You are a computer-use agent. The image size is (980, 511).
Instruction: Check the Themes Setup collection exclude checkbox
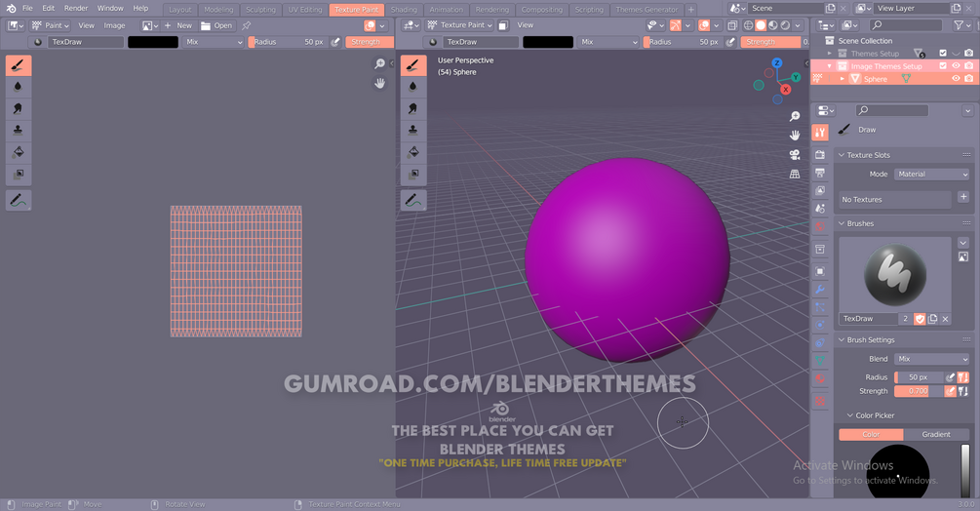943,53
